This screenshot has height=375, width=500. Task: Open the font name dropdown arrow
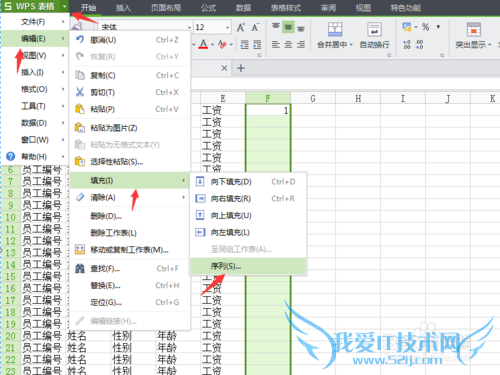[189, 27]
